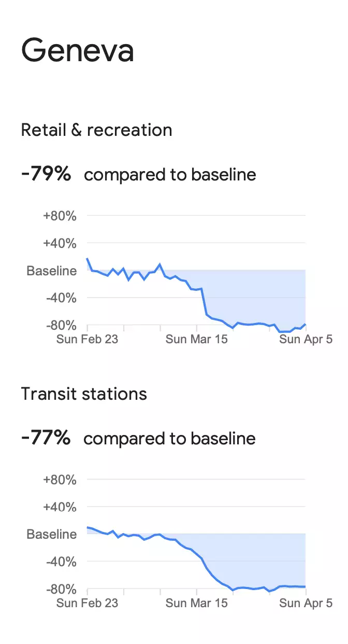Click the Baseline label on the retail chart
348x644 pixels.
click(x=52, y=271)
